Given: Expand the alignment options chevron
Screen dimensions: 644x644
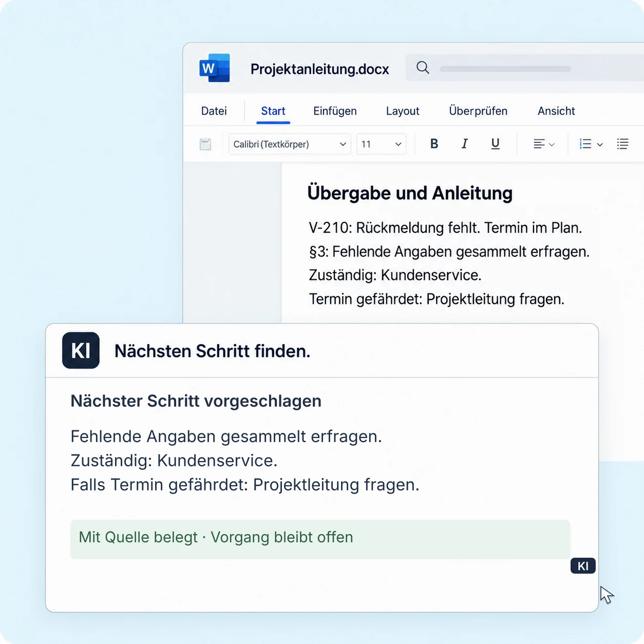Looking at the screenshot, I should [x=552, y=145].
